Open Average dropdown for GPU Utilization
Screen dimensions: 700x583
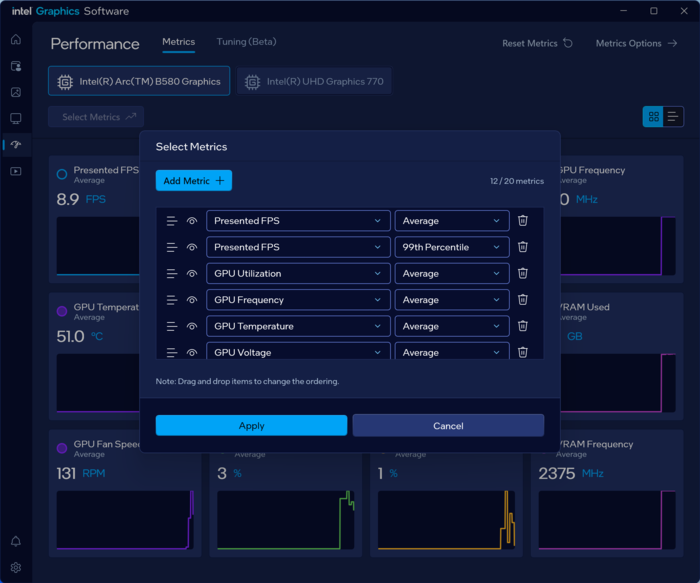click(x=452, y=273)
